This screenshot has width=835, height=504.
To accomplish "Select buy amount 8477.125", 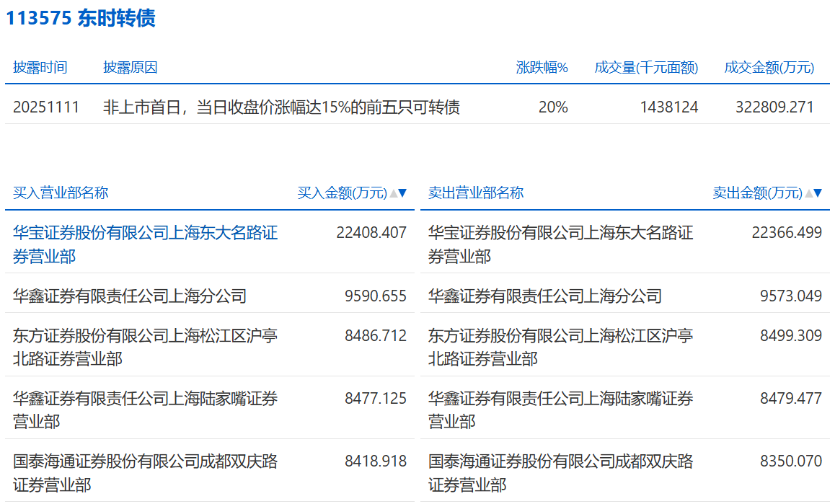I will tap(376, 399).
